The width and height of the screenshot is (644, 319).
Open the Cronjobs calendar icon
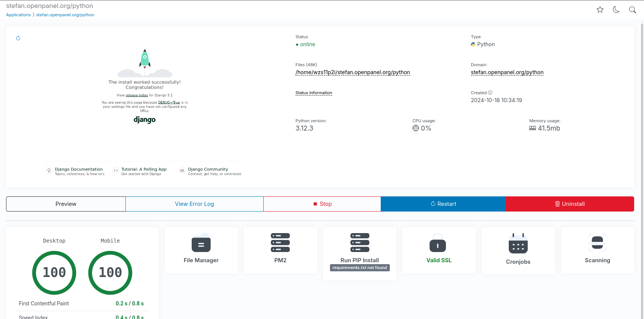(518, 243)
